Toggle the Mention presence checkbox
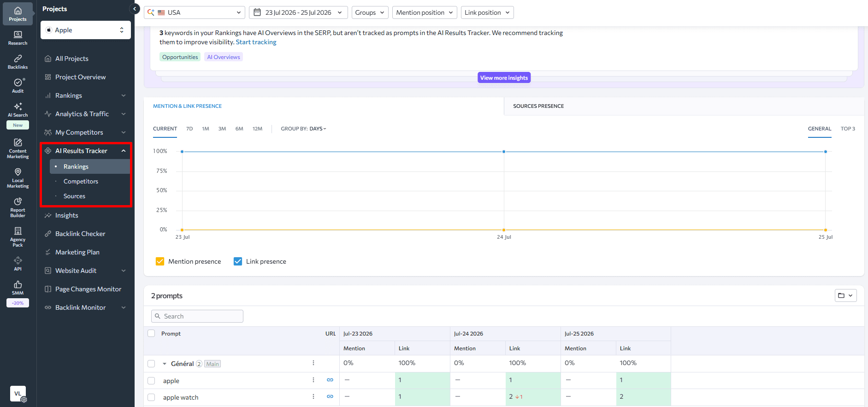This screenshot has width=868, height=407. [x=160, y=261]
